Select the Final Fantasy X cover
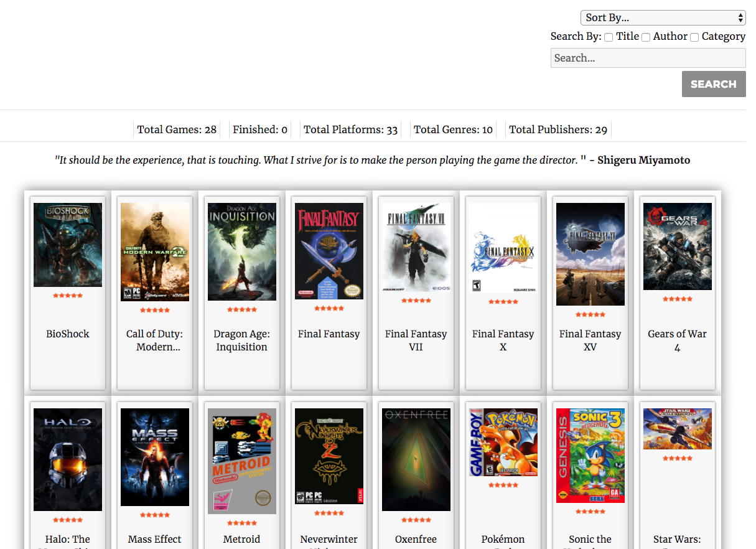Screen dimensions: 756x549 point(503,248)
